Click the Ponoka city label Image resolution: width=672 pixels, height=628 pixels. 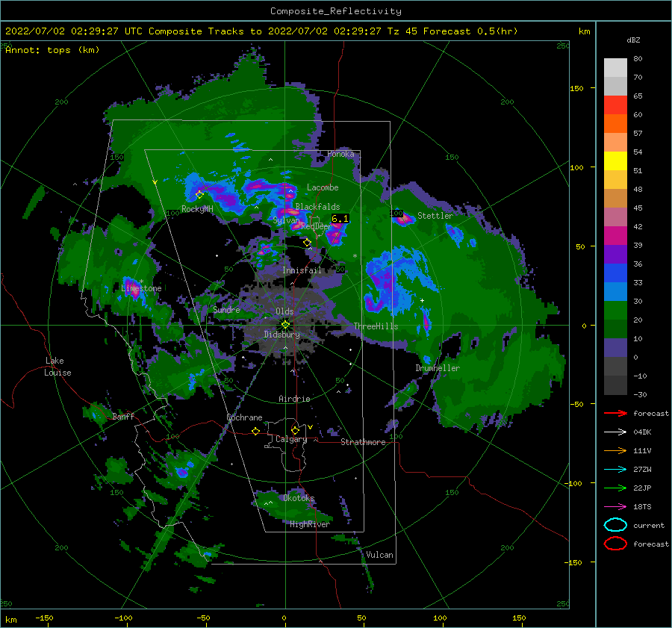340,154
